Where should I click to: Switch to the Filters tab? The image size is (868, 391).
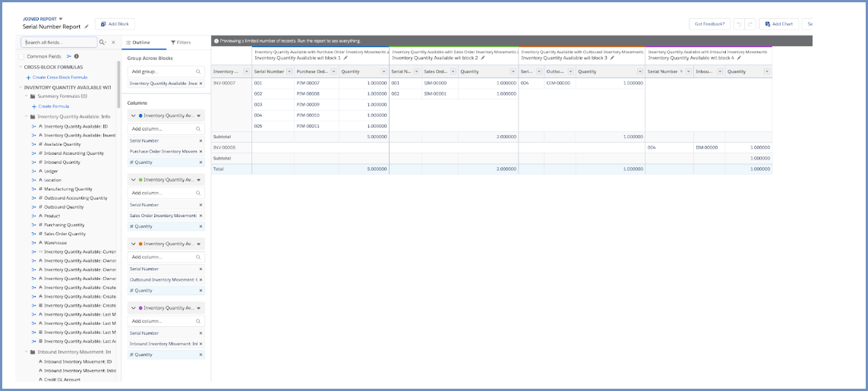[x=181, y=43]
